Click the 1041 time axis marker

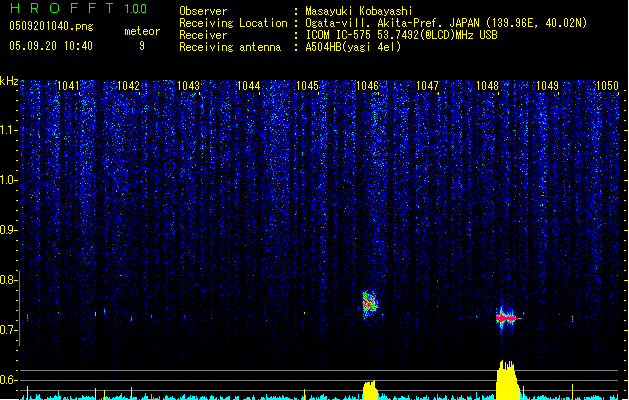[68, 86]
